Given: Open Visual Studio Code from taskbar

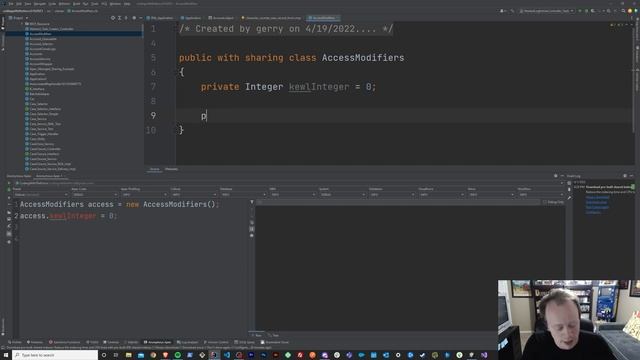Looking at the screenshot, I should click(x=227, y=355).
